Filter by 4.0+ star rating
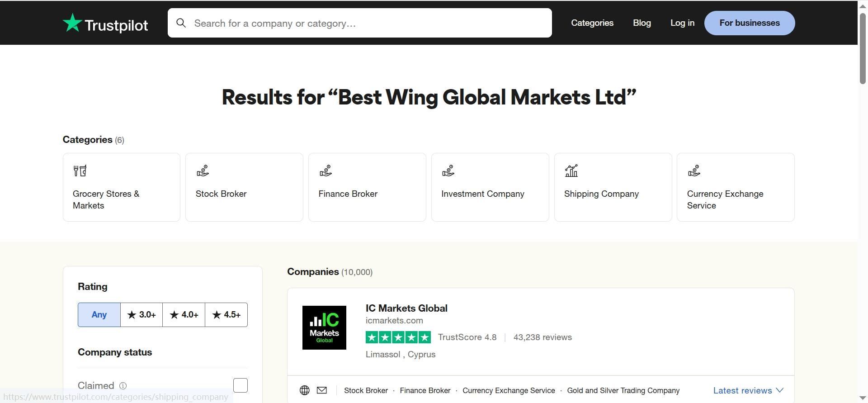 click(184, 315)
